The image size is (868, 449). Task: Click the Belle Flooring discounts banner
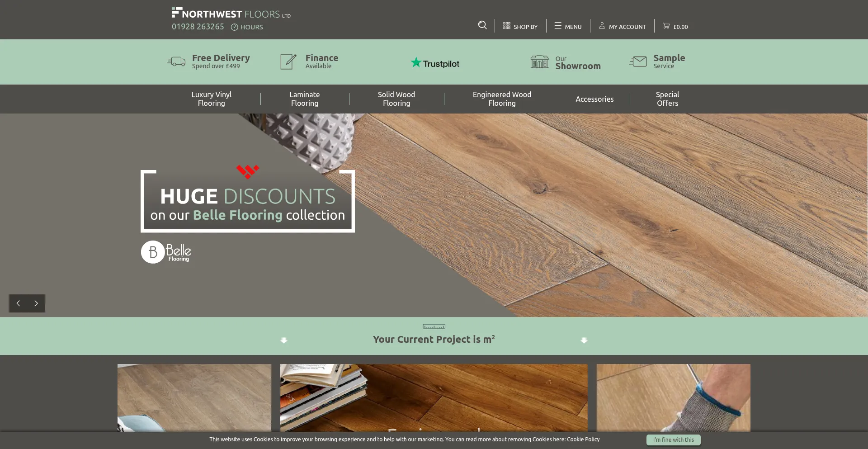point(248,201)
